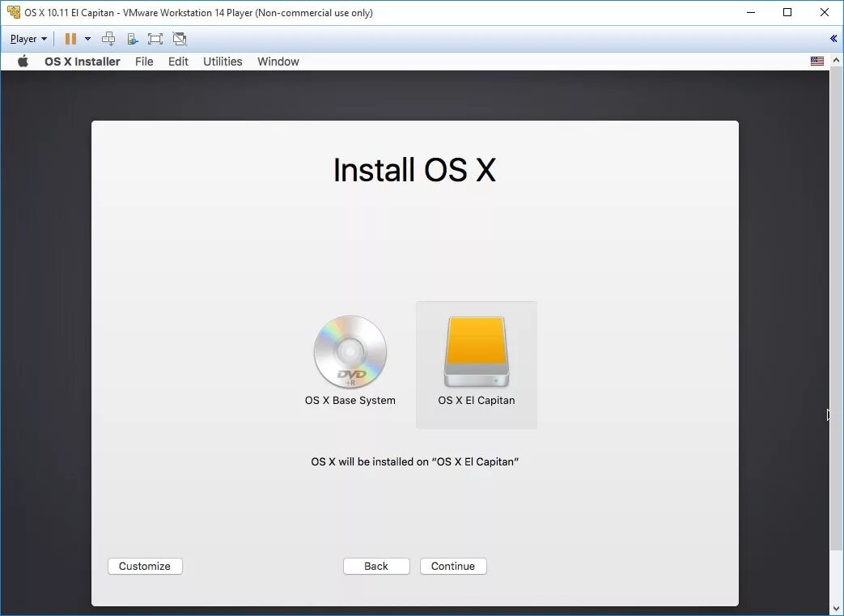Select the OS X El Capitan drive
Image resolution: width=844 pixels, height=616 pixels.
[x=477, y=364]
